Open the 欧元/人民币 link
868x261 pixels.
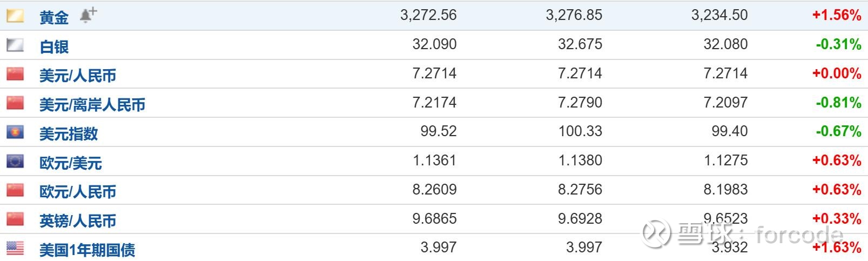point(78,192)
